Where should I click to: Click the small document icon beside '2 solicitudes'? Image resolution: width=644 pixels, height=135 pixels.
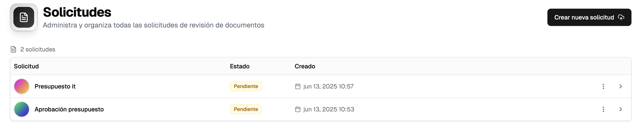(13, 49)
